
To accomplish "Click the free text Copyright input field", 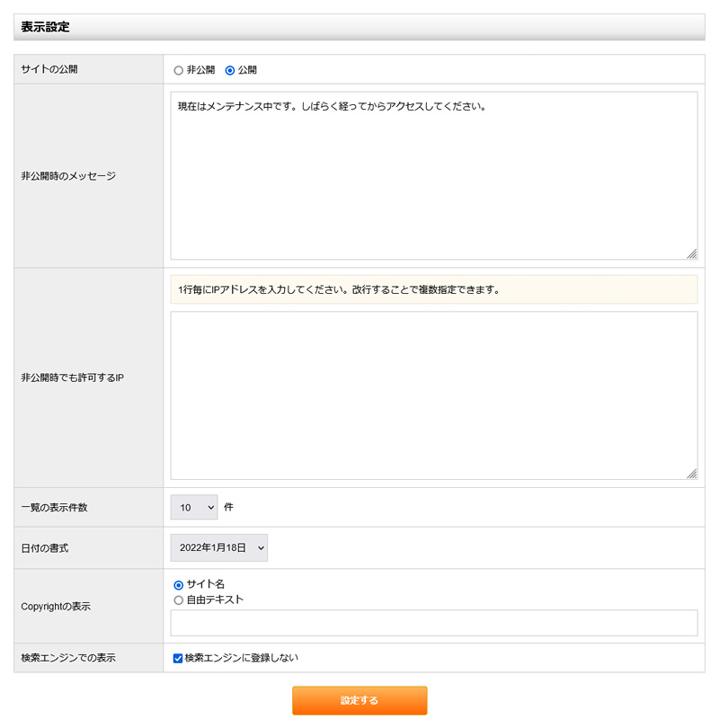I will (x=431, y=621).
